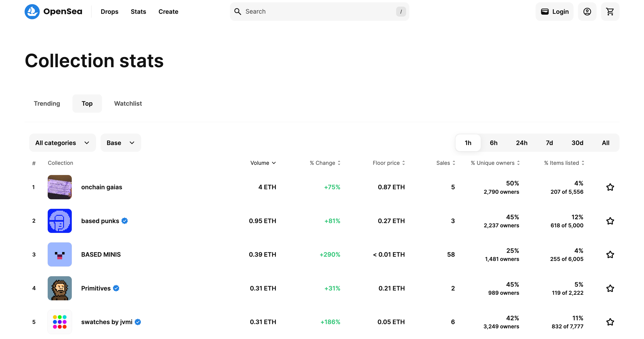Open the onchain gaias collection
The width and height of the screenshot is (644, 339).
102,187
